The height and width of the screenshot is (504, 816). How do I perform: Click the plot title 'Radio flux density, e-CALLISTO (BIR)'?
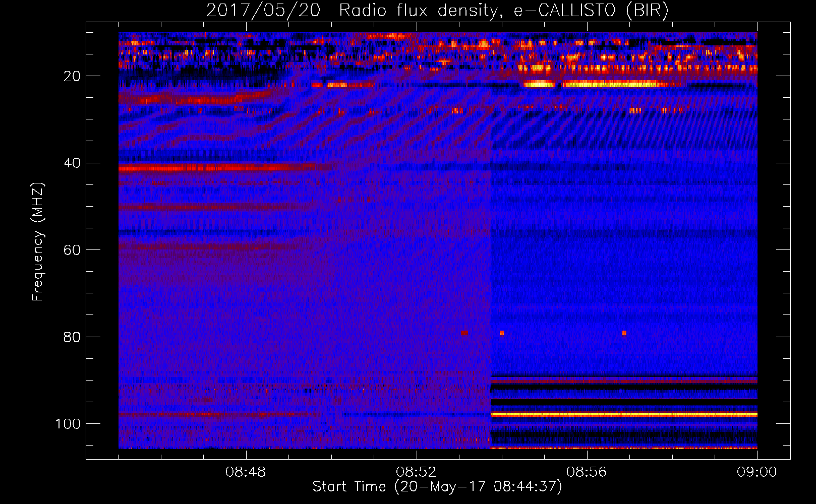(x=503, y=10)
